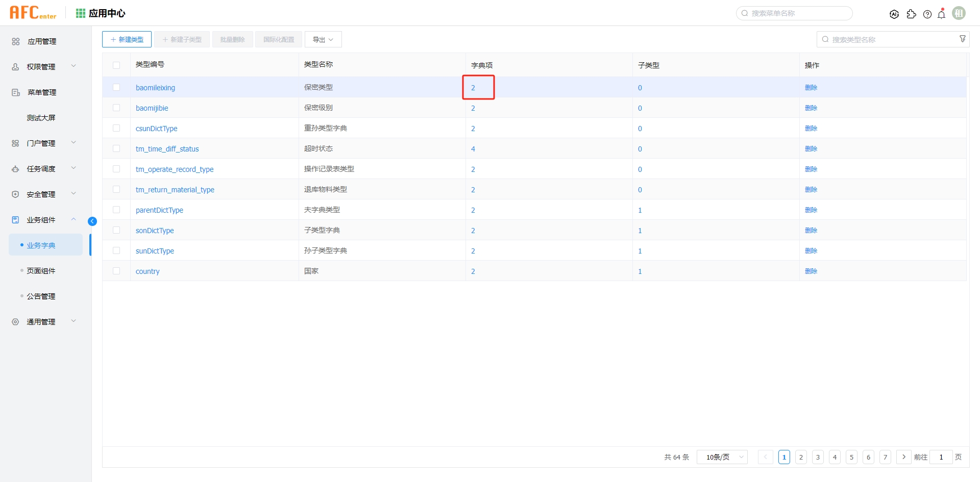Open the tm_time_diff_status type link
Screen dimensions: 980x482
(x=167, y=149)
